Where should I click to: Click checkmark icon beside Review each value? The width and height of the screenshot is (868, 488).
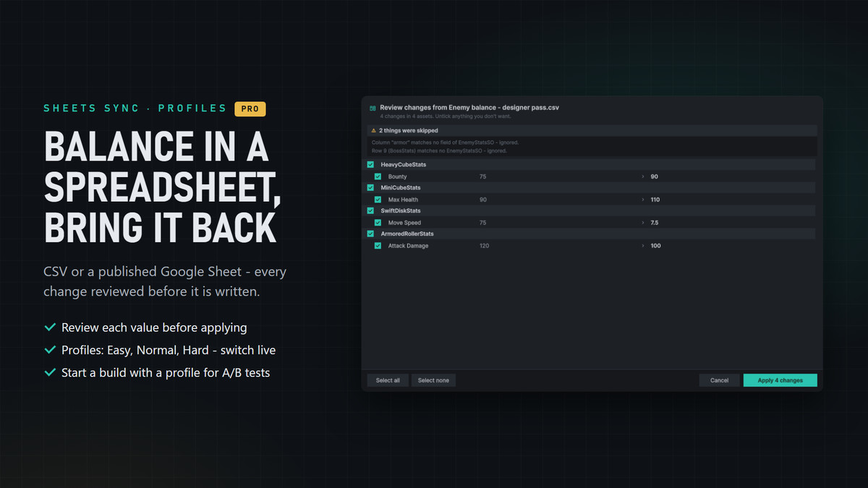point(50,328)
